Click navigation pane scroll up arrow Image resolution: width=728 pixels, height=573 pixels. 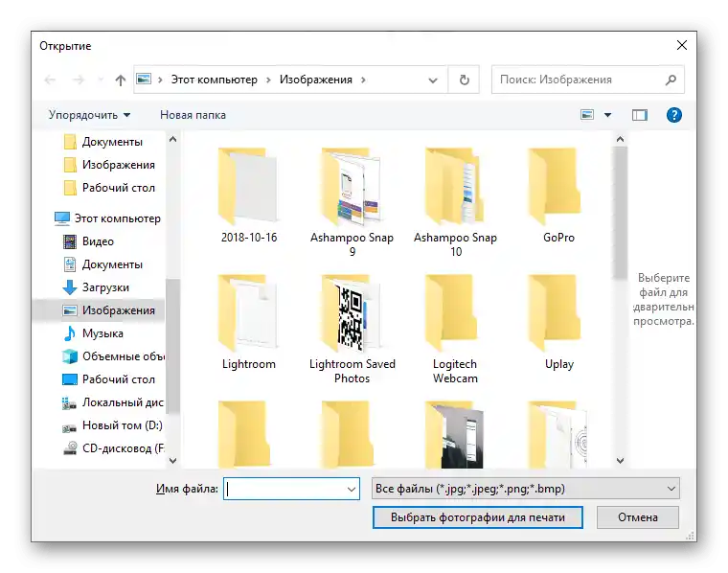172,139
